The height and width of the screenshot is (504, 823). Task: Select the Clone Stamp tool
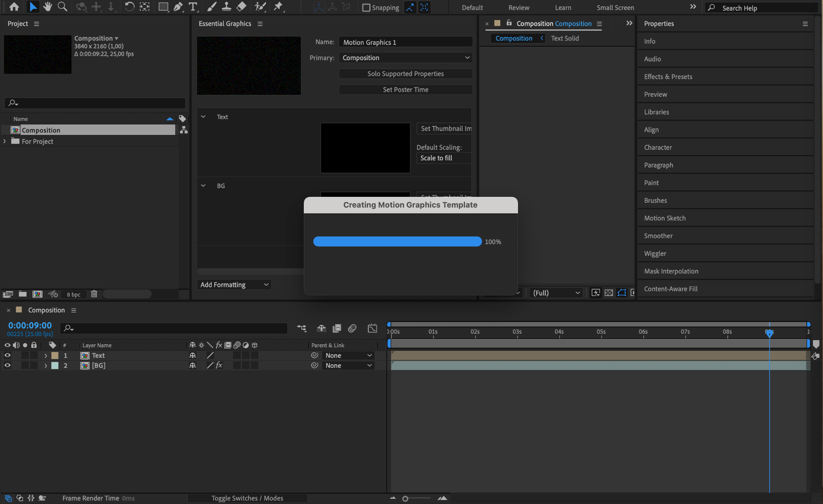click(226, 7)
